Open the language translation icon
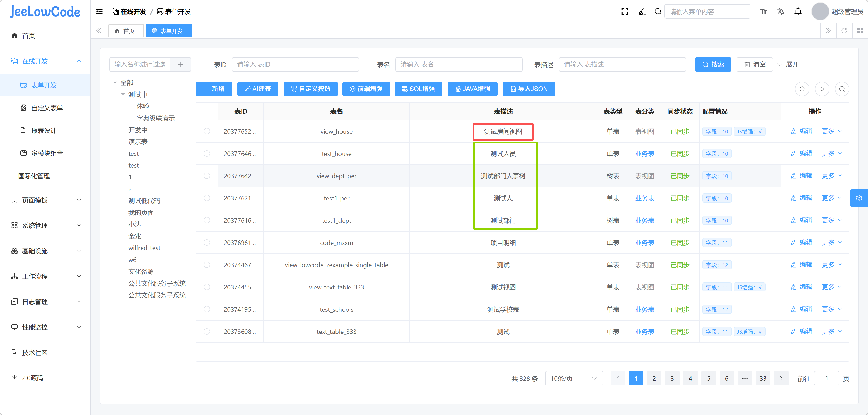This screenshot has width=868, height=415. click(780, 11)
